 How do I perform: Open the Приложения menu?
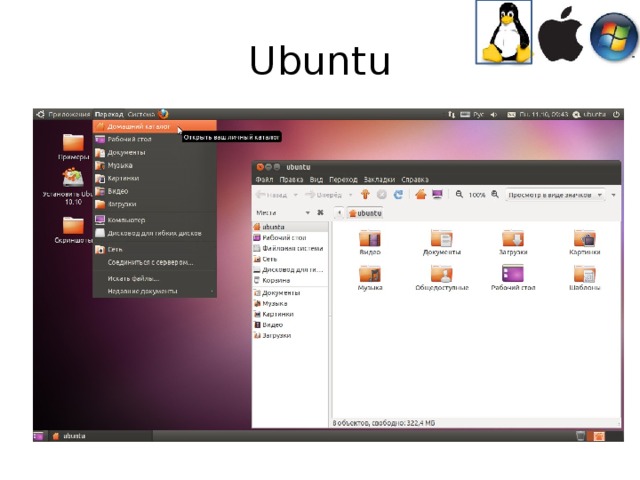[x=69, y=114]
